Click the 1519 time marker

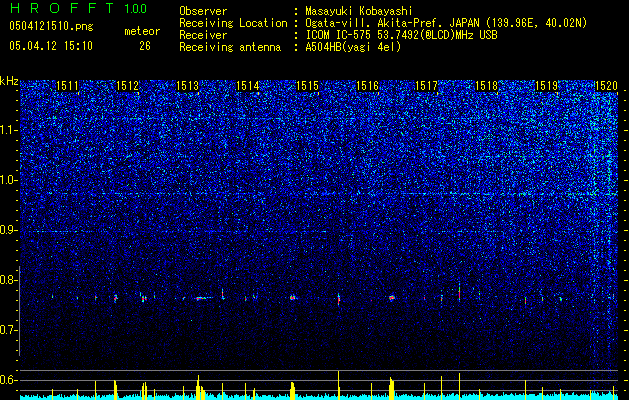point(546,86)
